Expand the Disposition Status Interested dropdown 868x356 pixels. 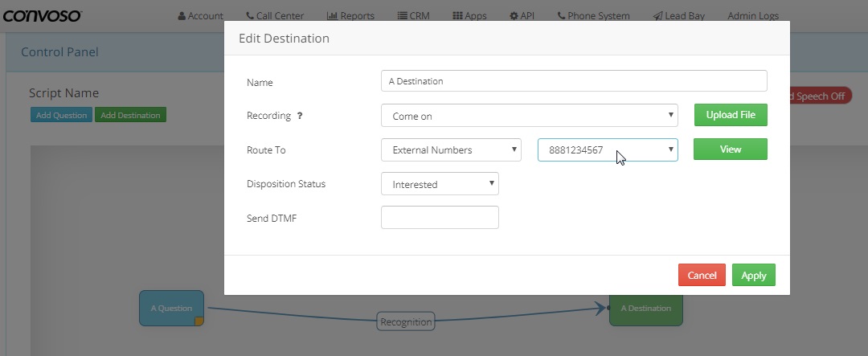point(440,184)
